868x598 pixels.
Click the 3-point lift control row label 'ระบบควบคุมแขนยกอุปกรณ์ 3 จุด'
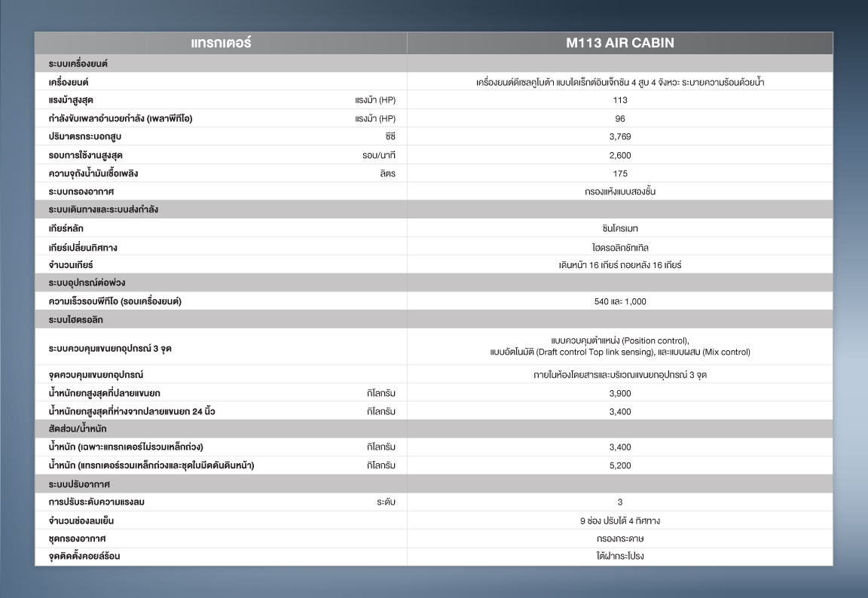109,349
